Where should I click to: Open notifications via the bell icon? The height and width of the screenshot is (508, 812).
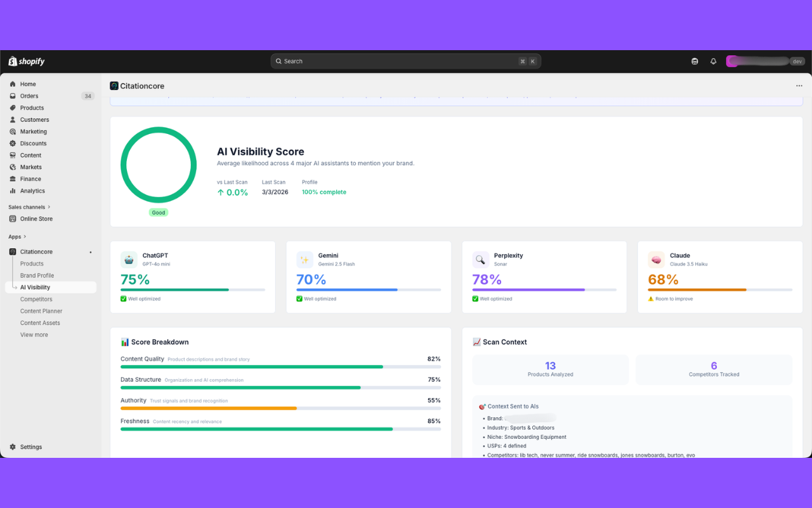(x=713, y=61)
